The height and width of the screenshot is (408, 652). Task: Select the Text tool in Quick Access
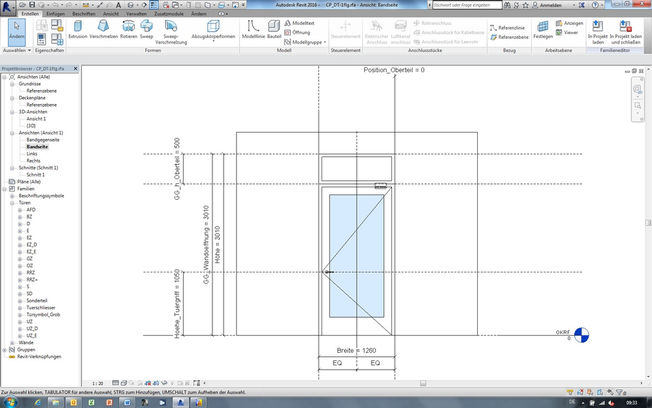tap(119, 5)
